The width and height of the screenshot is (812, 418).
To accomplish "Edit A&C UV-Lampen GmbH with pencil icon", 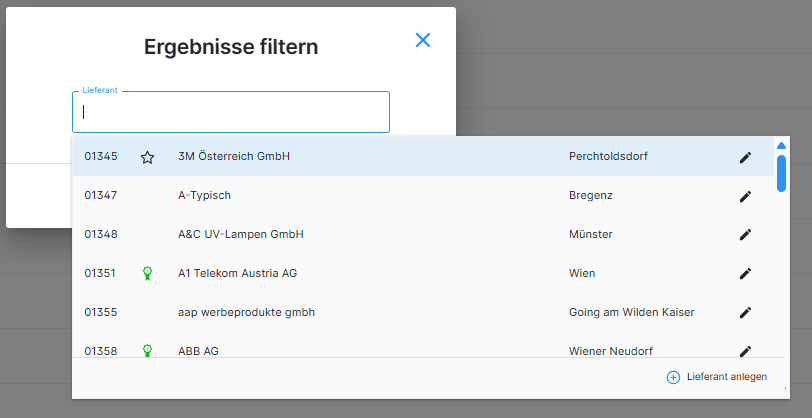I will (x=745, y=235).
